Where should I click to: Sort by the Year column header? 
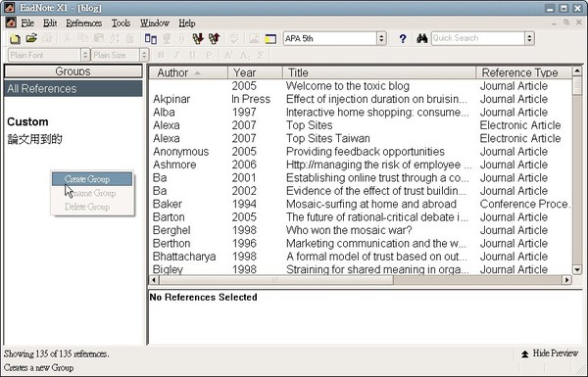(x=255, y=72)
